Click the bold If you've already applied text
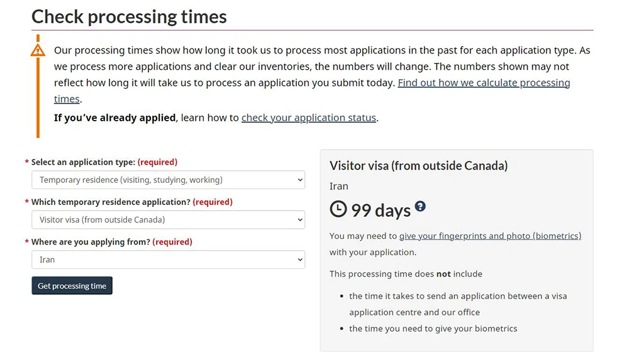 point(114,118)
